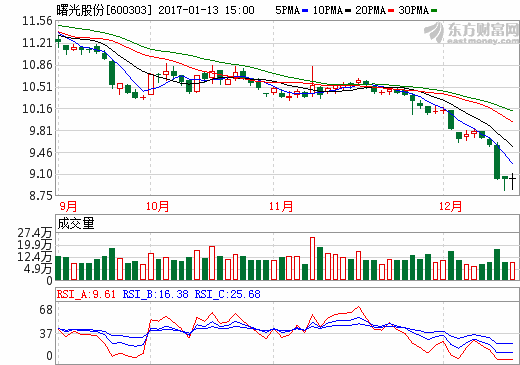The width and height of the screenshot is (520, 365).
Task: Click the 8.75 price axis value
Action: pos(41,195)
